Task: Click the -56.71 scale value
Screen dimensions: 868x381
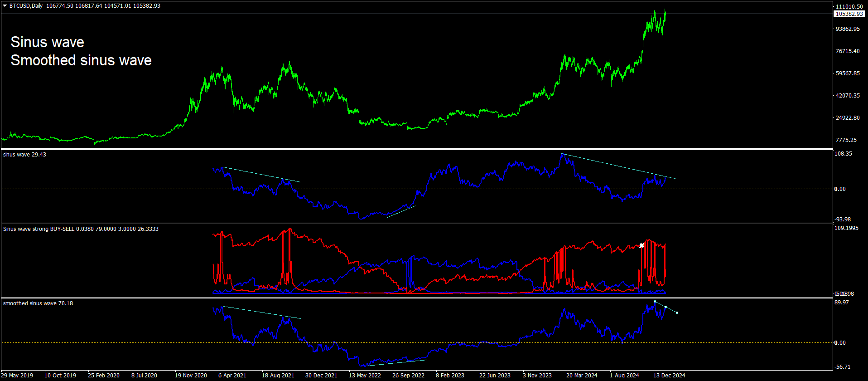Action: [x=843, y=367]
